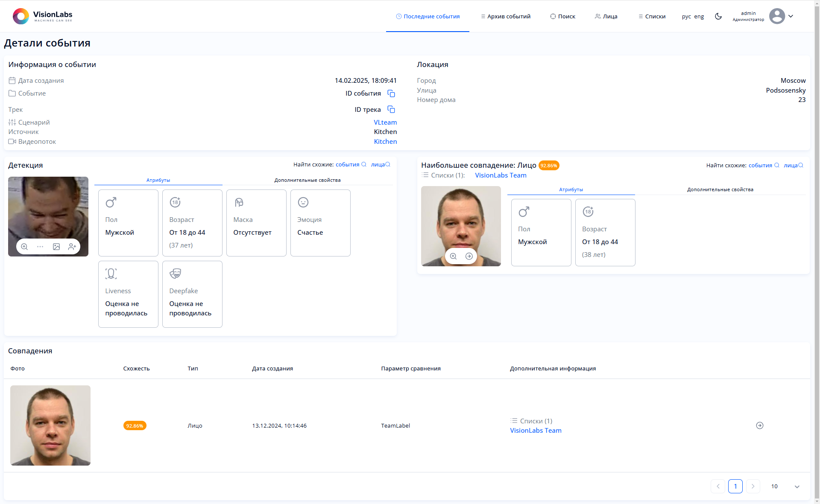This screenshot has height=504, width=820.
Task: Click the event date 14.02.2025, 18:09:41
Action: pyautogui.click(x=366, y=81)
